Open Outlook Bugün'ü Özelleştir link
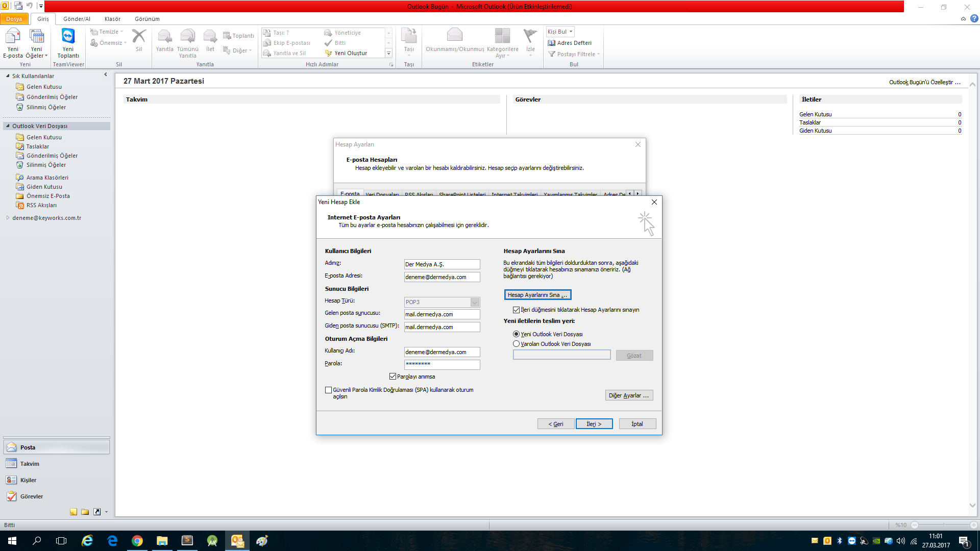980x551 pixels. (924, 82)
